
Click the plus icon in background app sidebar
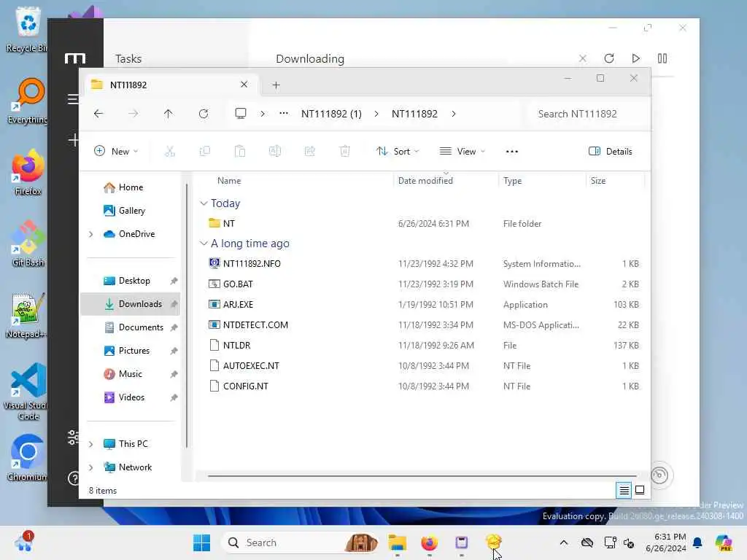coord(74,140)
